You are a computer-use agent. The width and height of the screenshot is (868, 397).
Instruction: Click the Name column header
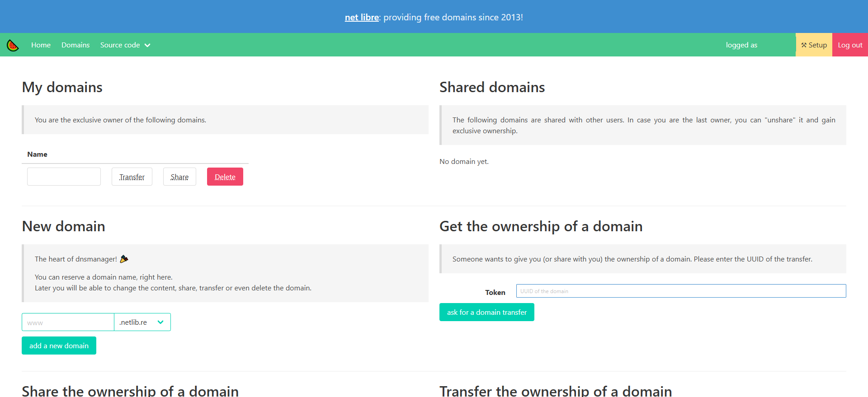[37, 154]
